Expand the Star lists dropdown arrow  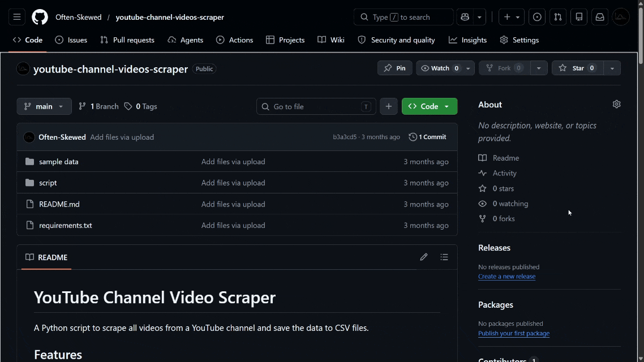(612, 68)
